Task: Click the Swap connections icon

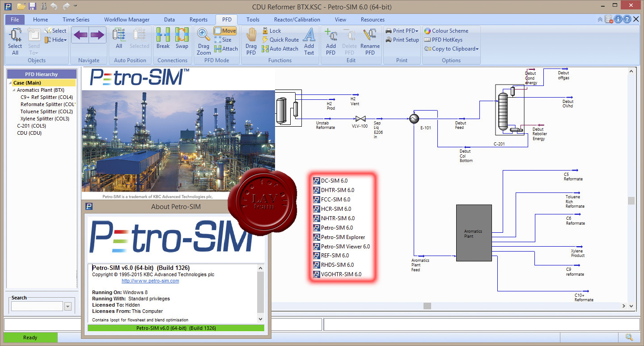Action: point(182,38)
